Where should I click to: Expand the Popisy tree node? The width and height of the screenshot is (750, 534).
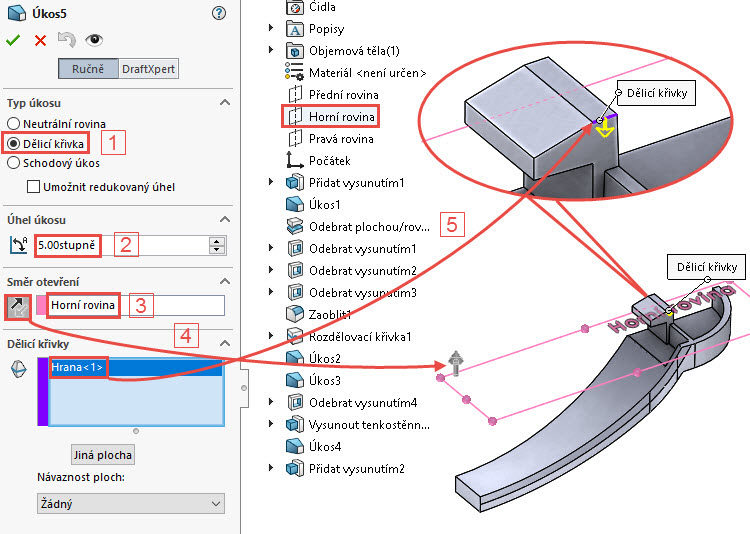pyautogui.click(x=271, y=28)
